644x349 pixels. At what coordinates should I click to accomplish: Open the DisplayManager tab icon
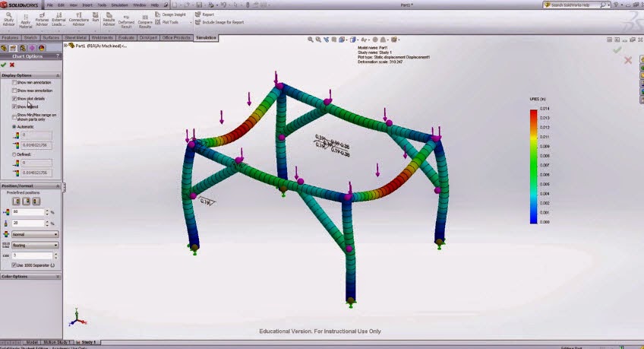click(42, 48)
